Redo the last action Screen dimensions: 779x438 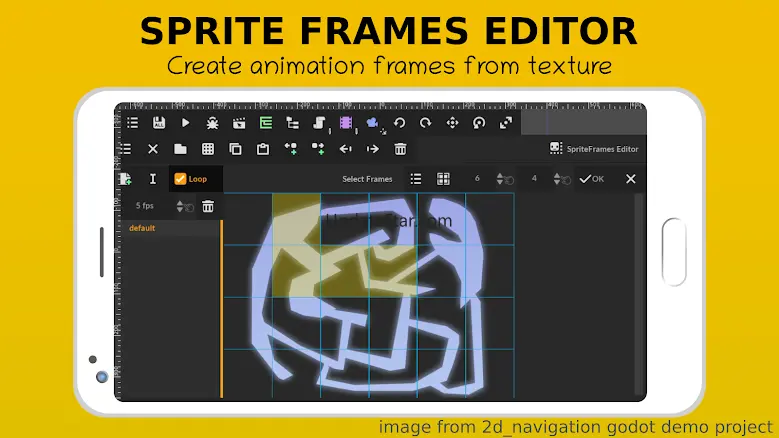tap(426, 123)
